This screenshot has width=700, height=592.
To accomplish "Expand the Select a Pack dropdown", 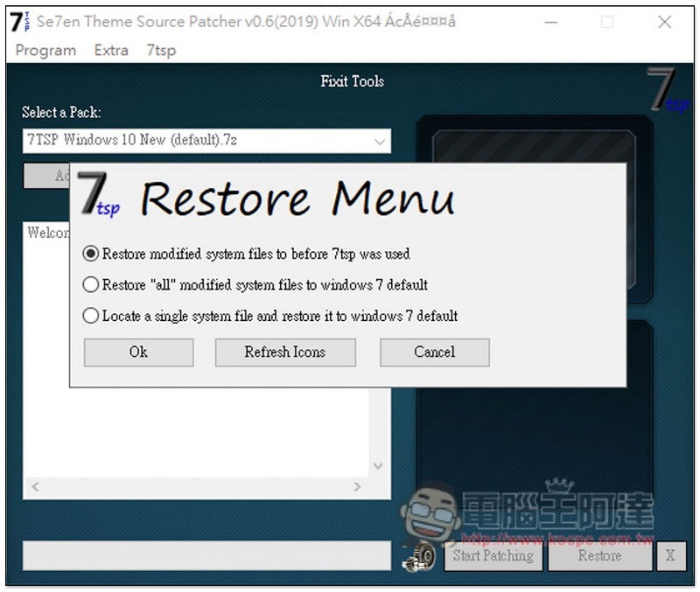I will 380,141.
